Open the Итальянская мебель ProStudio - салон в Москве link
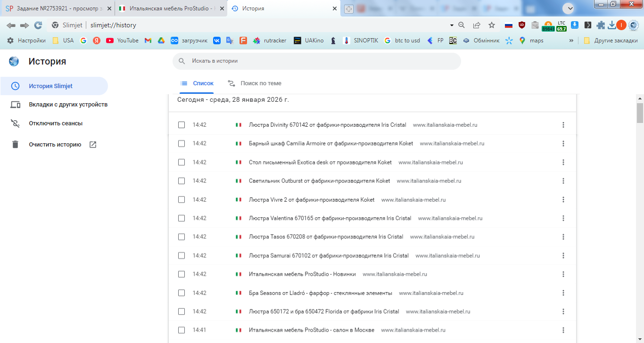644x343 pixels. (312, 330)
